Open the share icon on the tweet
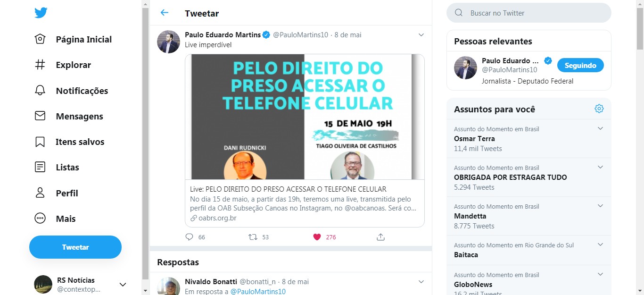Screen dimensions: 644x295 point(381,237)
